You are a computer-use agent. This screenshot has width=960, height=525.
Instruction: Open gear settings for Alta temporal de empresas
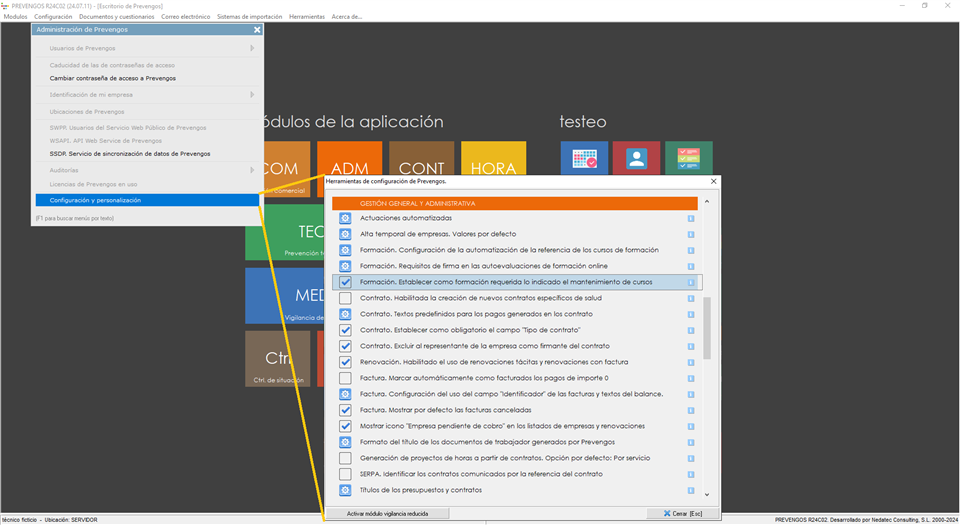coord(345,234)
